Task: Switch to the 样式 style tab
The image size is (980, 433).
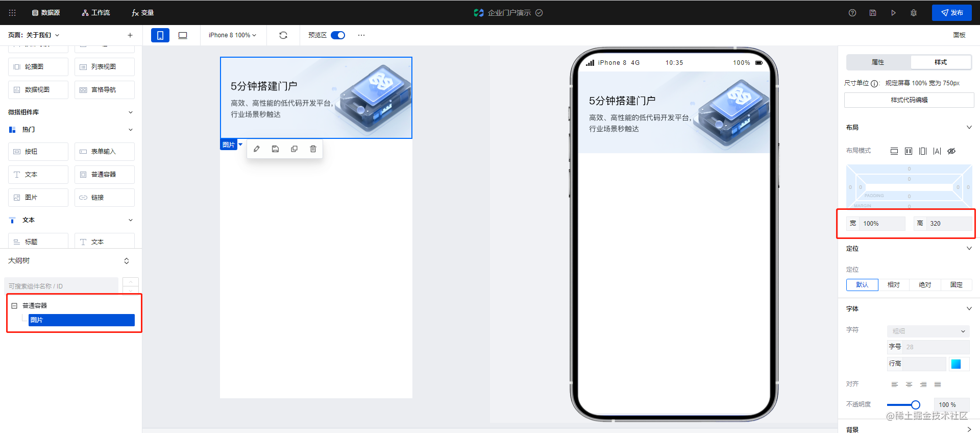Action: pyautogui.click(x=941, y=62)
